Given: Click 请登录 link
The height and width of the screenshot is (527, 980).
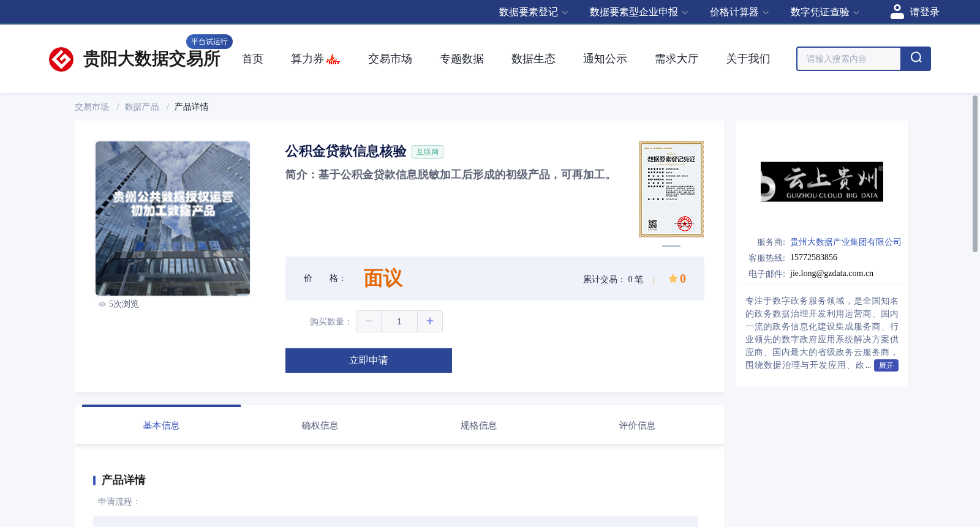Looking at the screenshot, I should pyautogui.click(x=924, y=12).
